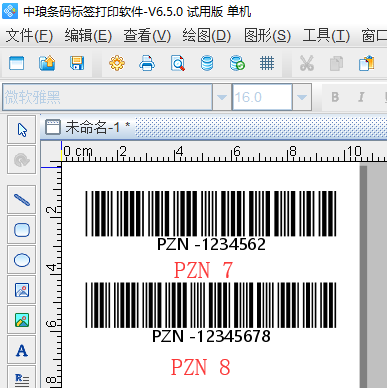Screen dimensions: 387x388
Task: Select the Line drawing tool
Action: pos(22,200)
